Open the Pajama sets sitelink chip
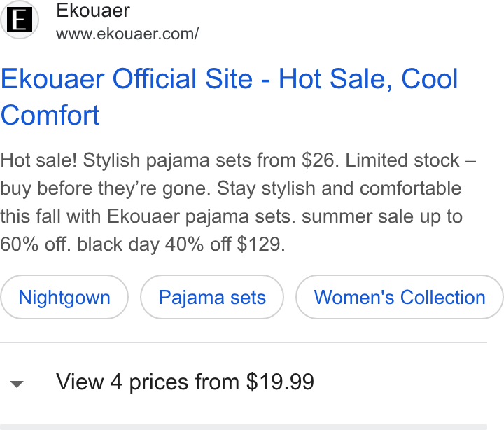This screenshot has width=504, height=430. pos(212,297)
